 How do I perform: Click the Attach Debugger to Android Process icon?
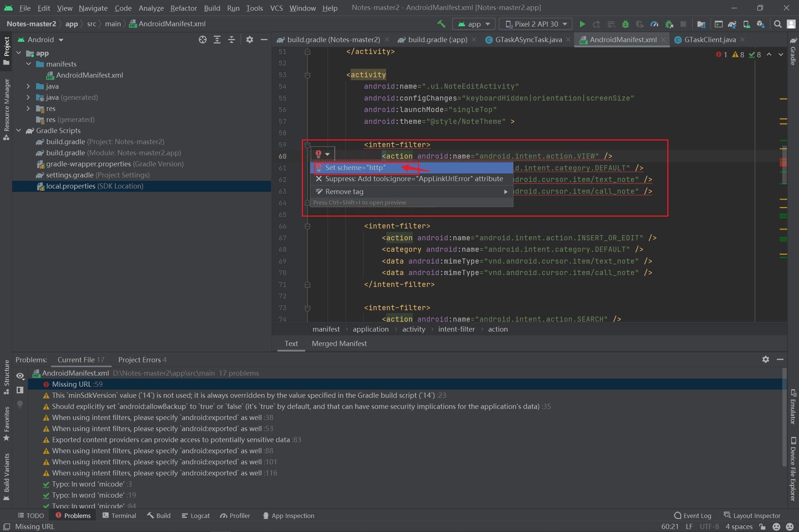669,24
